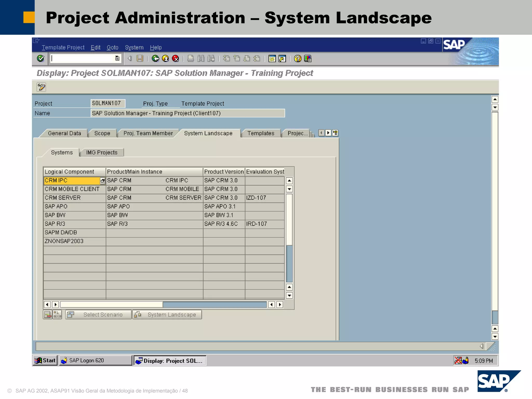
Task: Switch to SAP Logon 620 in taskbar
Action: pos(96,360)
